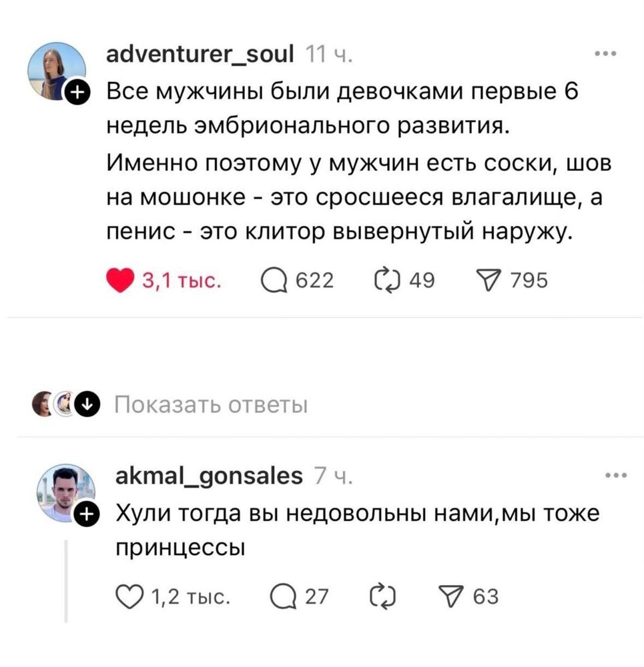Share adventurer_soul's post via send icon
Image resolution: width=644 pixels, height=667 pixels.
point(489,281)
